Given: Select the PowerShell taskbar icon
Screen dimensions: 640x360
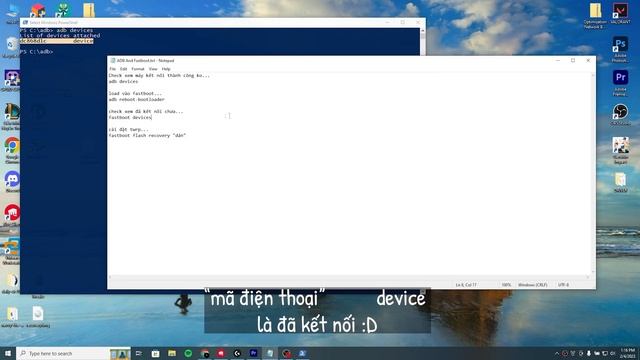Looking at the screenshot, I should click(x=302, y=353).
